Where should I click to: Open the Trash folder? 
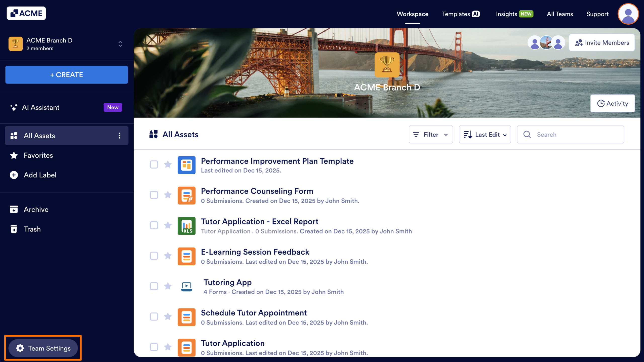pyautogui.click(x=32, y=229)
